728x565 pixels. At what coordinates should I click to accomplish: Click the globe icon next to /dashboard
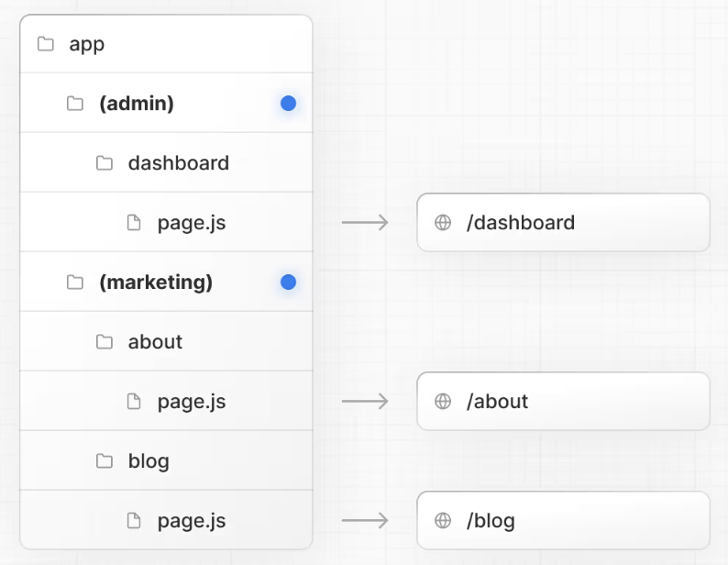point(443,223)
